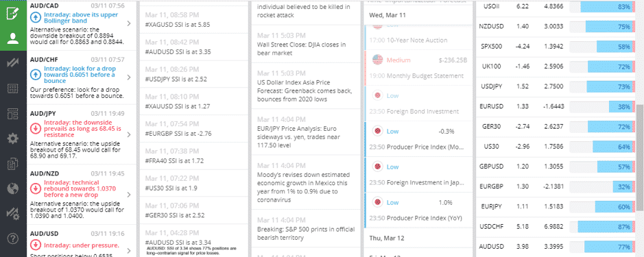Open the #XAGUSD SSI 5.85 entry
The image size is (644, 257).
pos(194,19)
